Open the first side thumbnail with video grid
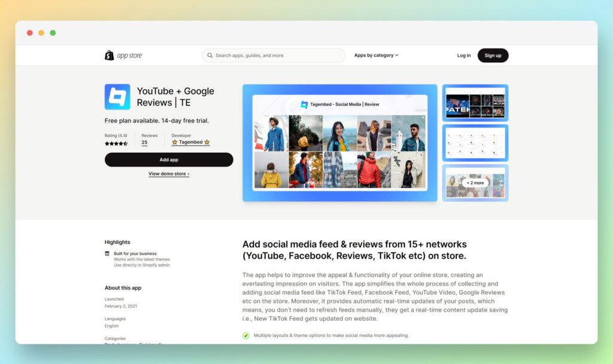Viewport: 613px width, 364px height. click(475, 103)
